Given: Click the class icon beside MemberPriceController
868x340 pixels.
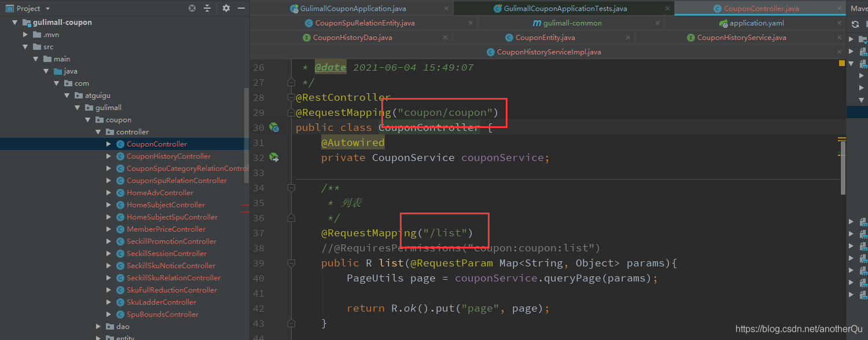Looking at the screenshot, I should point(120,229).
